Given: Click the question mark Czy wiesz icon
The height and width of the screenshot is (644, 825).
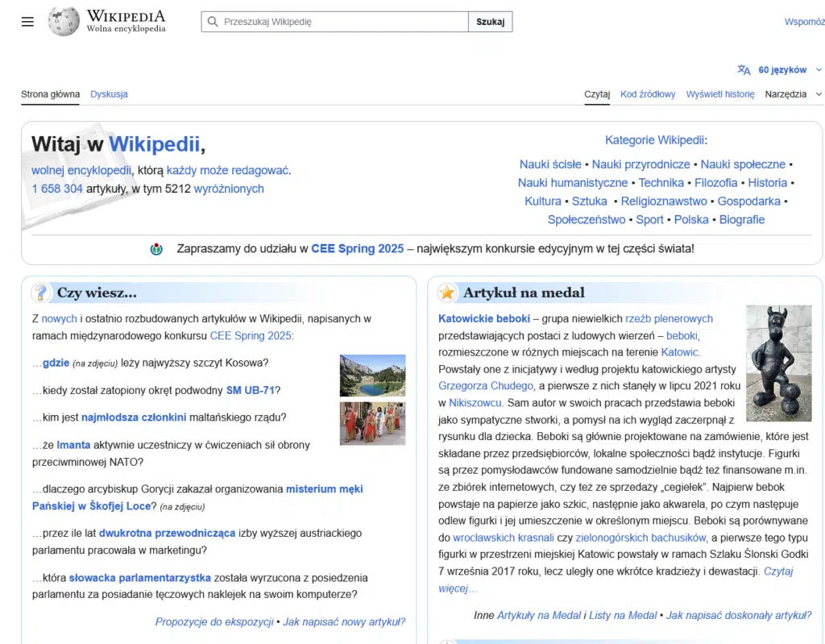Looking at the screenshot, I should pyautogui.click(x=40, y=293).
